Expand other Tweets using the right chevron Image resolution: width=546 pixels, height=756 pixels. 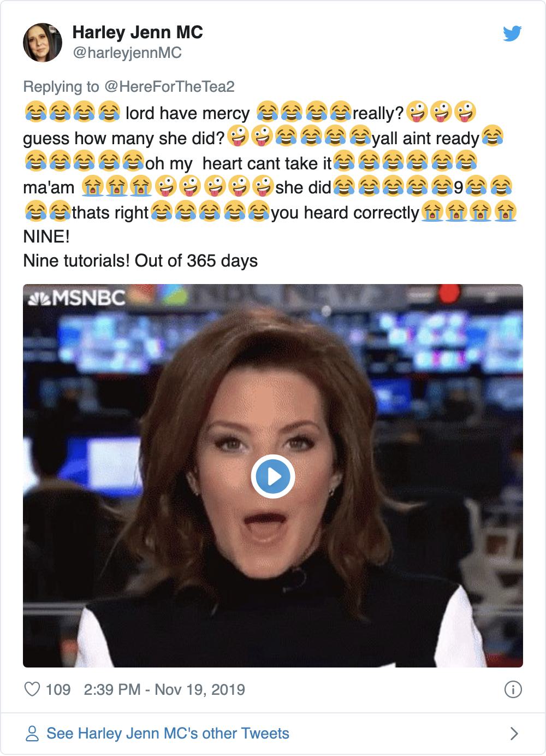click(513, 733)
